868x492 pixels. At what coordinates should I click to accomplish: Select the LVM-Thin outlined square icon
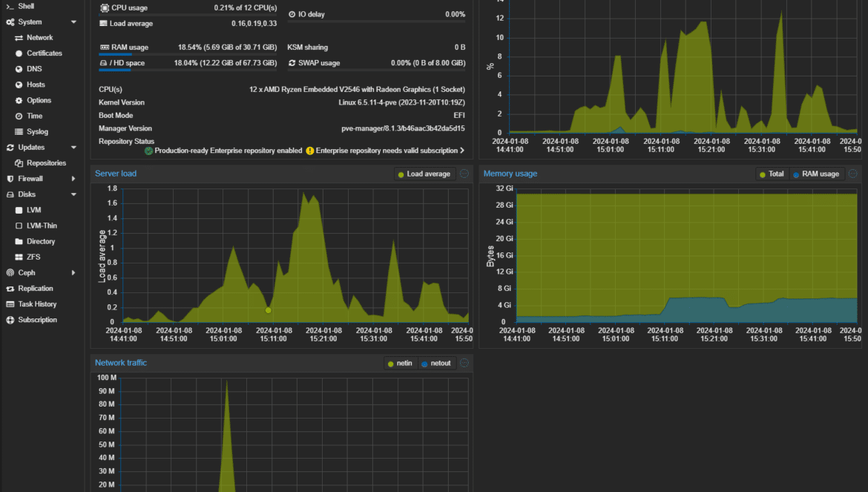point(19,226)
